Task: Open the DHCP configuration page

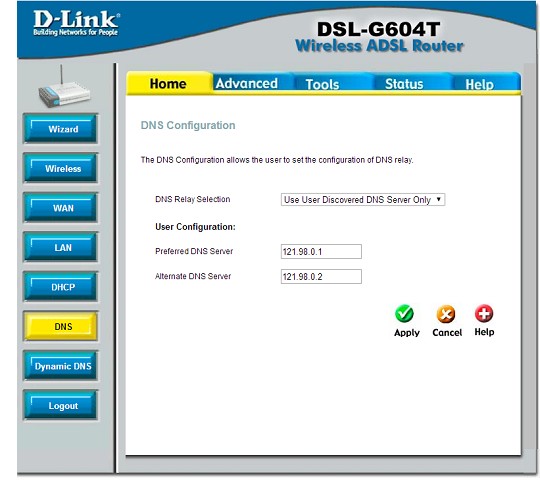Action: (x=61, y=287)
